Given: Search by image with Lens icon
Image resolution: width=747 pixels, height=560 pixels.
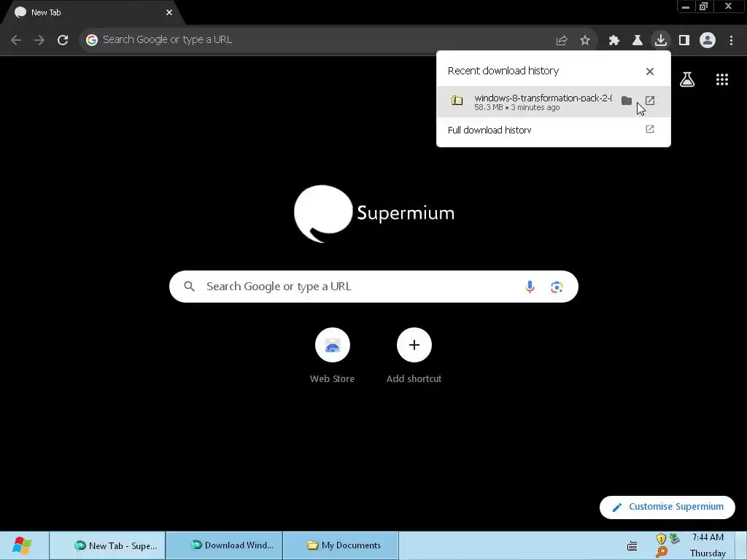Looking at the screenshot, I should pyautogui.click(x=557, y=287).
